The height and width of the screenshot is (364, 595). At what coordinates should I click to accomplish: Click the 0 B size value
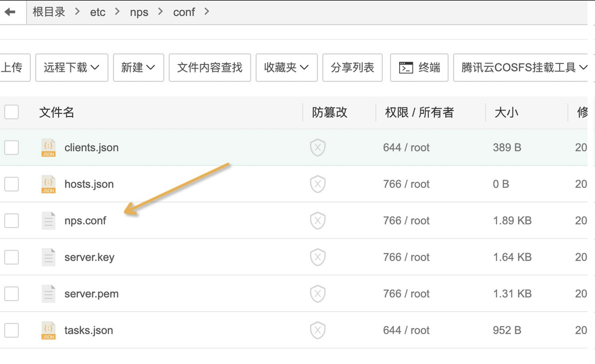501,184
